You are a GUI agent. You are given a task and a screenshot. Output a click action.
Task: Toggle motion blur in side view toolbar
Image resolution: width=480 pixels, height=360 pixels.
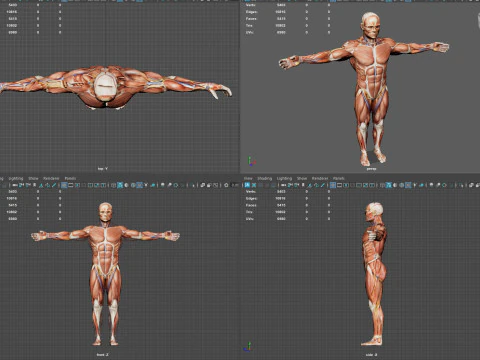click(438, 185)
